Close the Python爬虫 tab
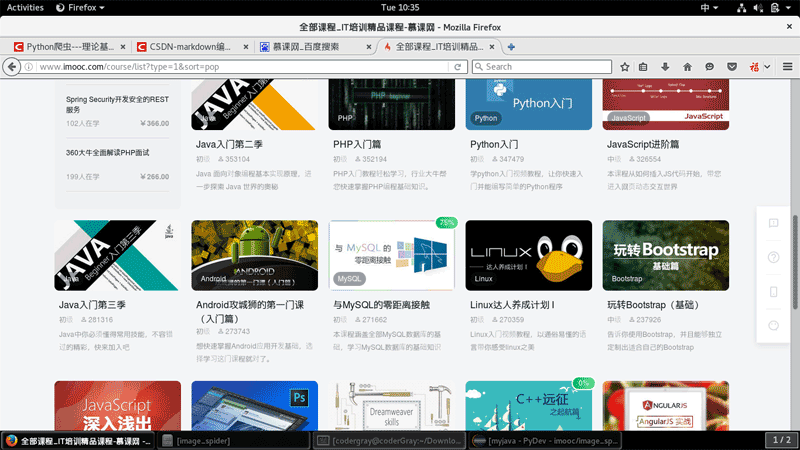The height and width of the screenshot is (450, 800). coord(123,47)
